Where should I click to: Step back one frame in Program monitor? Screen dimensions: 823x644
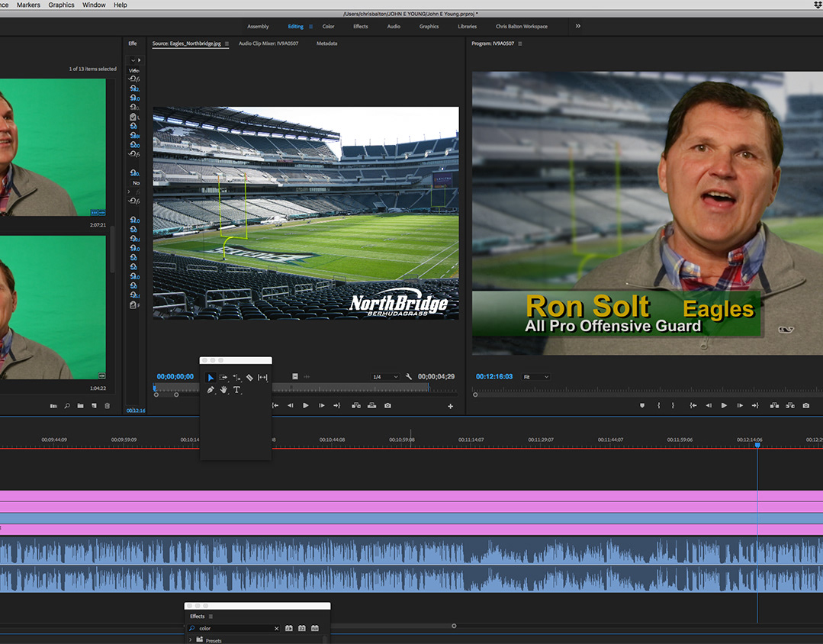(709, 405)
